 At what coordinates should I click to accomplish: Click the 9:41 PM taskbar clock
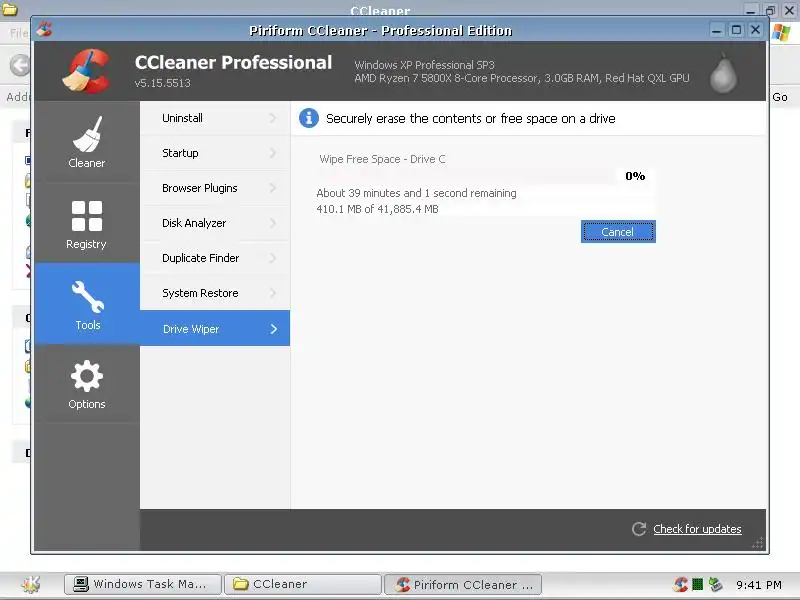759,585
